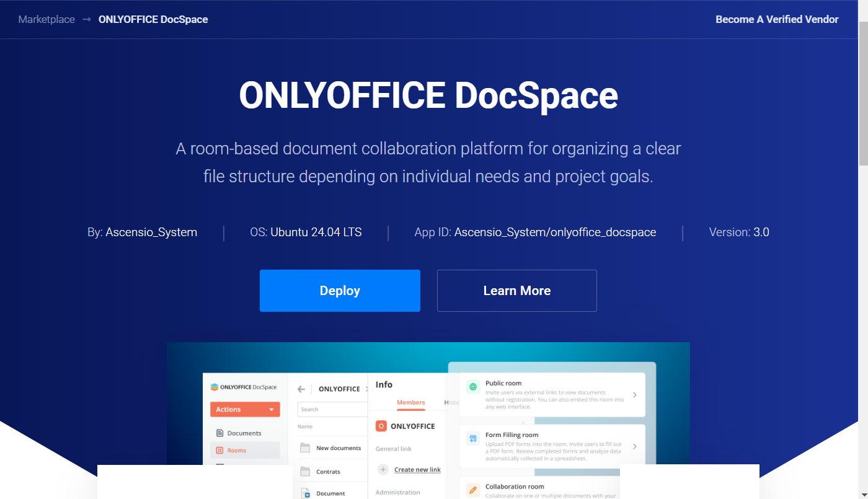Switch to the Members tab
Viewport: 868px width, 499px height.
click(x=410, y=402)
